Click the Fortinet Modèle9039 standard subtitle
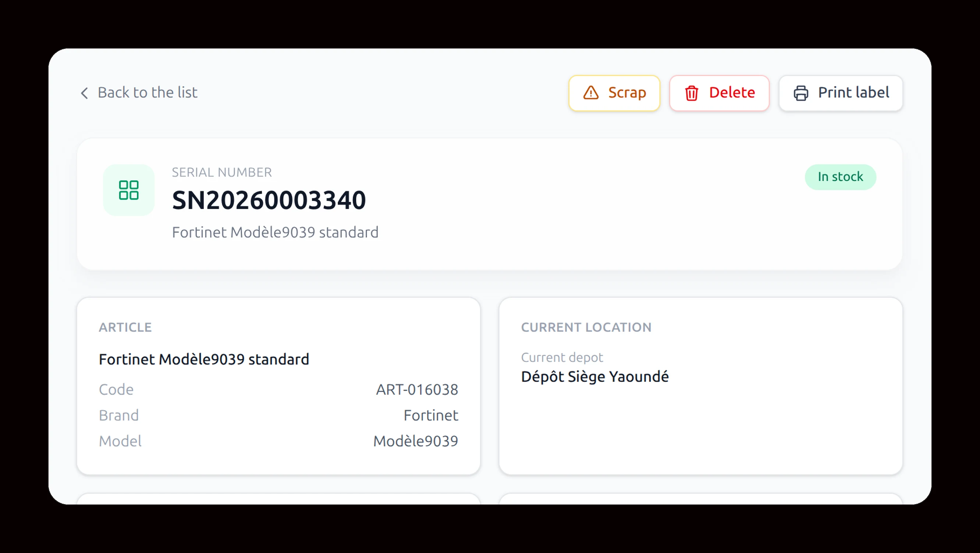The image size is (980, 553). tap(275, 232)
